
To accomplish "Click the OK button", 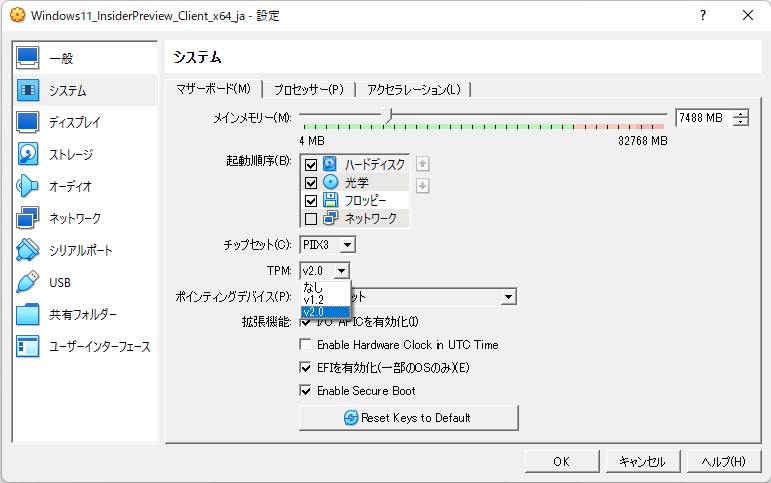I will pyautogui.click(x=562, y=461).
